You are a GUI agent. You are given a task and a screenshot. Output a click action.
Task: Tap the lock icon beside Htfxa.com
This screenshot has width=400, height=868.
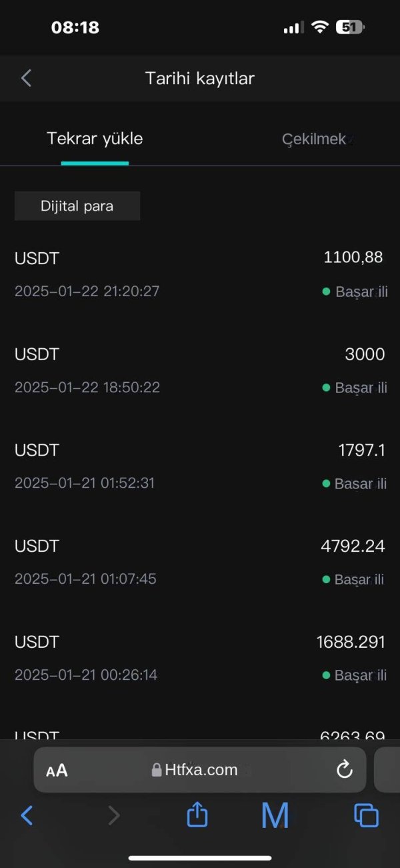[x=157, y=770]
